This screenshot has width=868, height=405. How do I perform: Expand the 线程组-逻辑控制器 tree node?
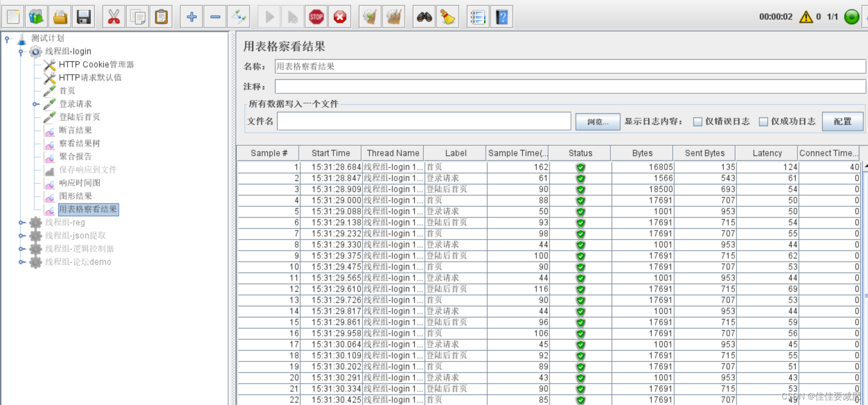click(21, 249)
